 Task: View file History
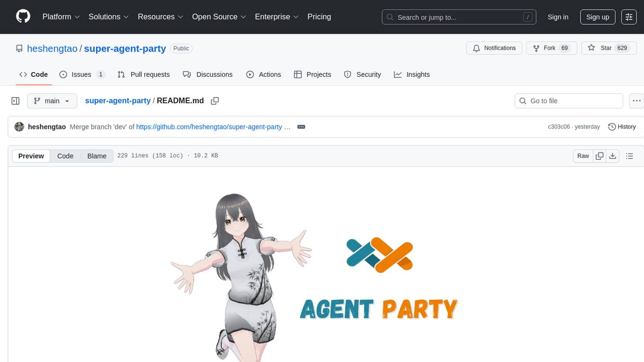click(x=622, y=127)
